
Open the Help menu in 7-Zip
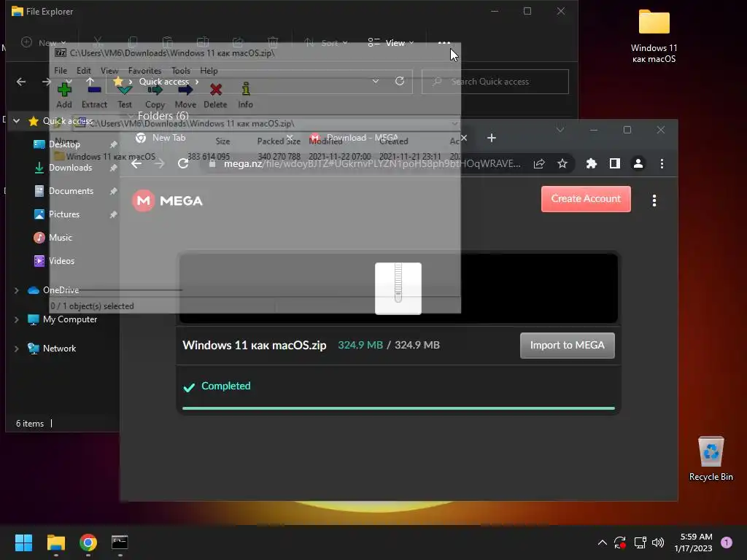(209, 71)
